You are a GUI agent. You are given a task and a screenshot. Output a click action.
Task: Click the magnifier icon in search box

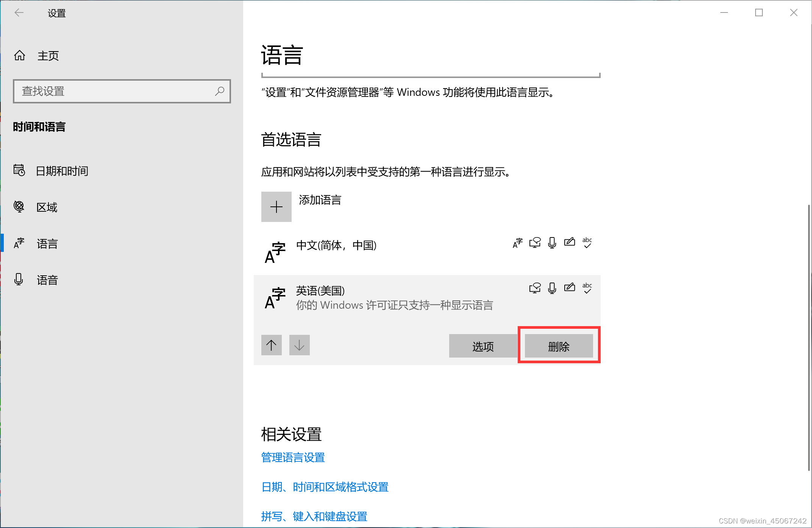[220, 91]
